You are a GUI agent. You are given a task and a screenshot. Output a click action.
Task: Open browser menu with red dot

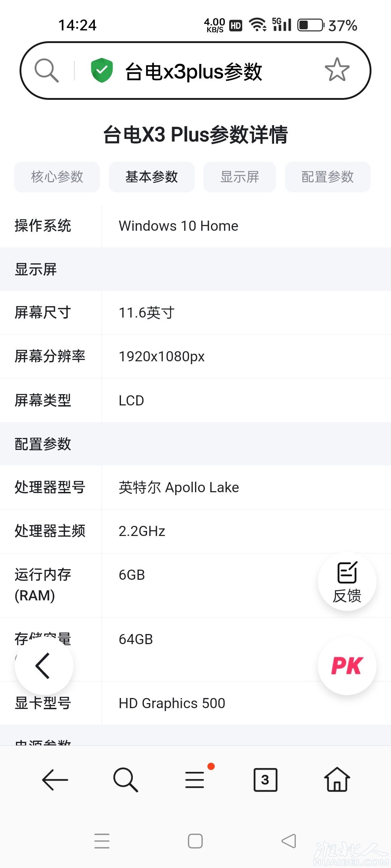pyautogui.click(x=195, y=779)
